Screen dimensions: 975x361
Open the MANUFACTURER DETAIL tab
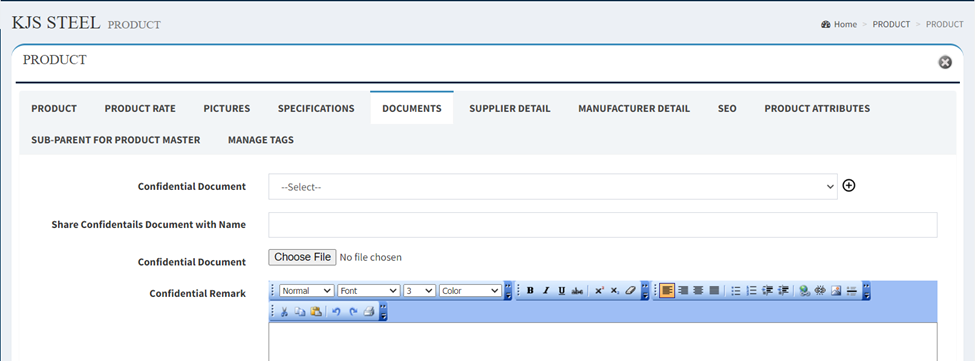634,108
